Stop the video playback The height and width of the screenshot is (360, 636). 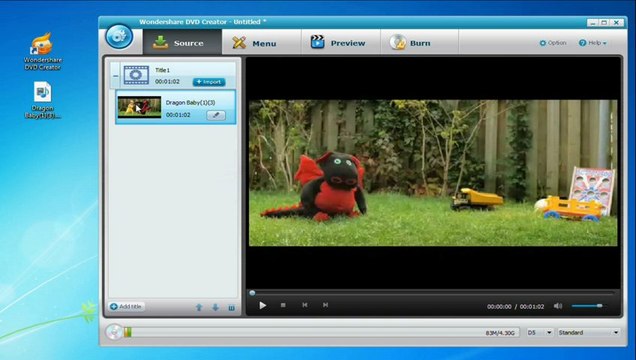(x=283, y=305)
